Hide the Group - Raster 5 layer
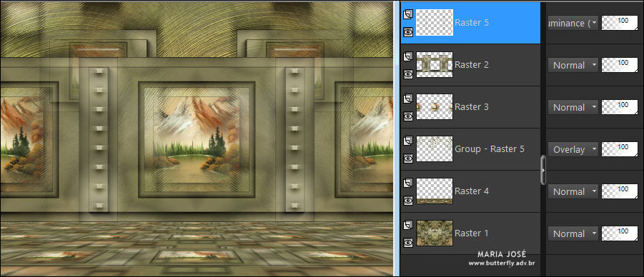This screenshot has width=644, height=277. pos(408,158)
